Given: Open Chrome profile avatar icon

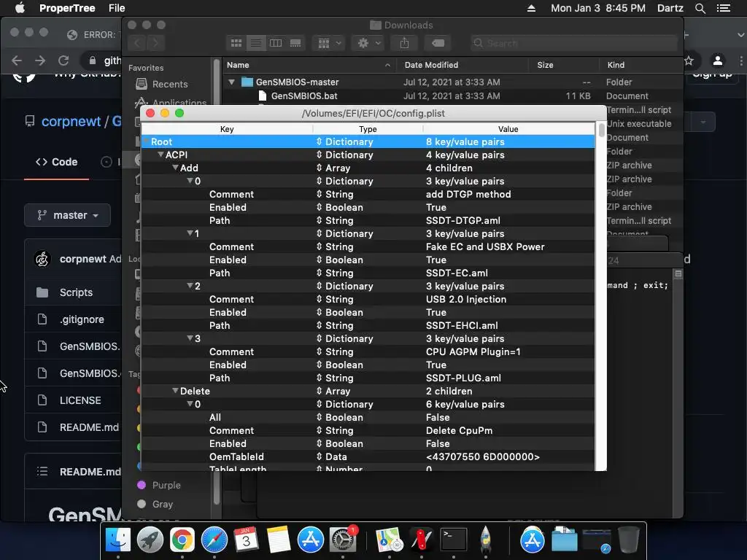Looking at the screenshot, I should (718, 61).
